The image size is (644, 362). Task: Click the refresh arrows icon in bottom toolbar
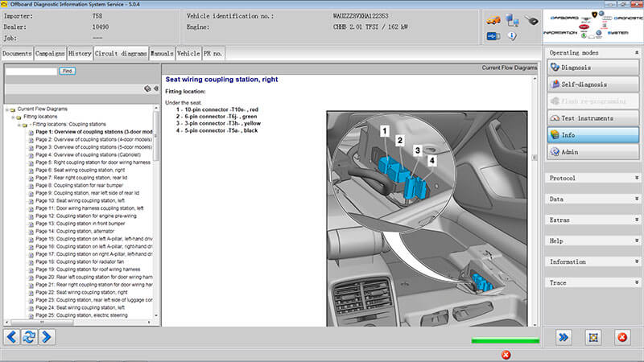(x=29, y=337)
